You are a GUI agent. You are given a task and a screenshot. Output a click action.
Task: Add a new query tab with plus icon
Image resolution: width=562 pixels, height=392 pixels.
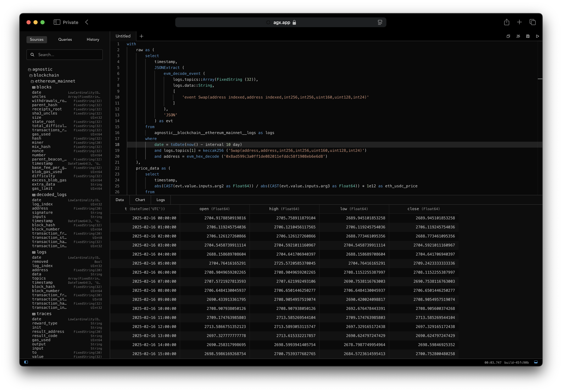(141, 36)
